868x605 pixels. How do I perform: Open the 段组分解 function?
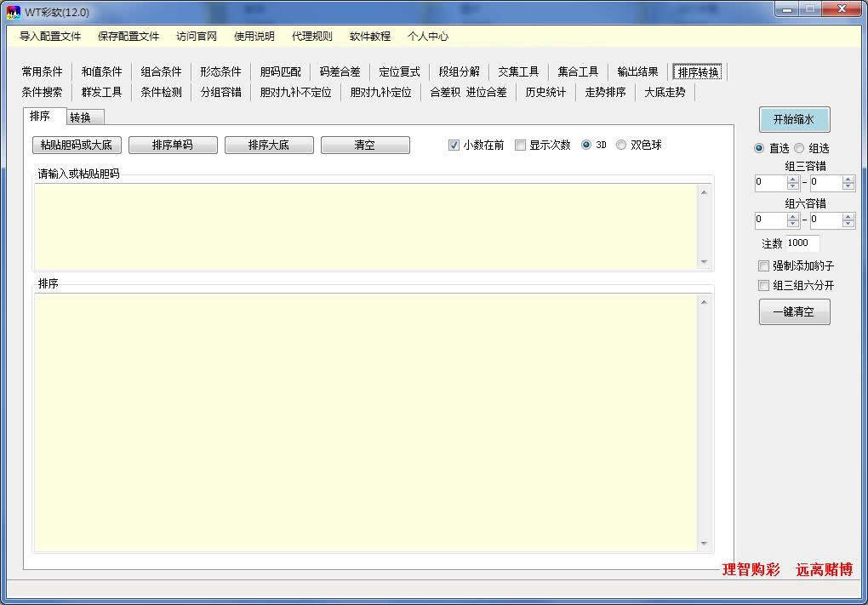(x=459, y=71)
